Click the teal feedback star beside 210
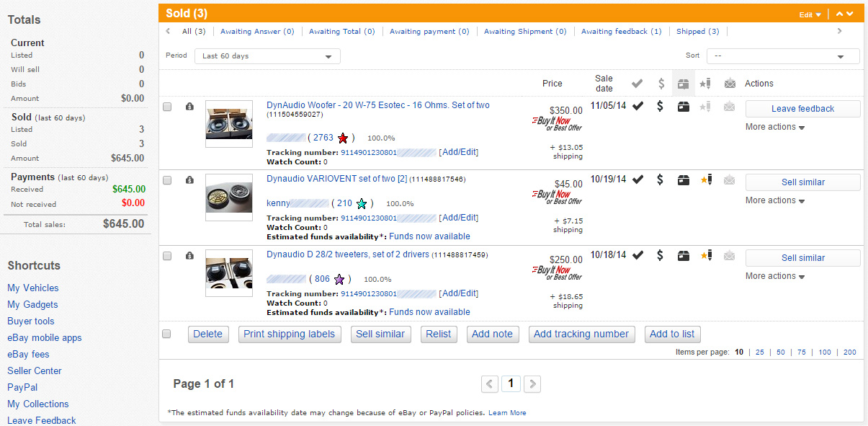This screenshot has width=868, height=426. [362, 204]
